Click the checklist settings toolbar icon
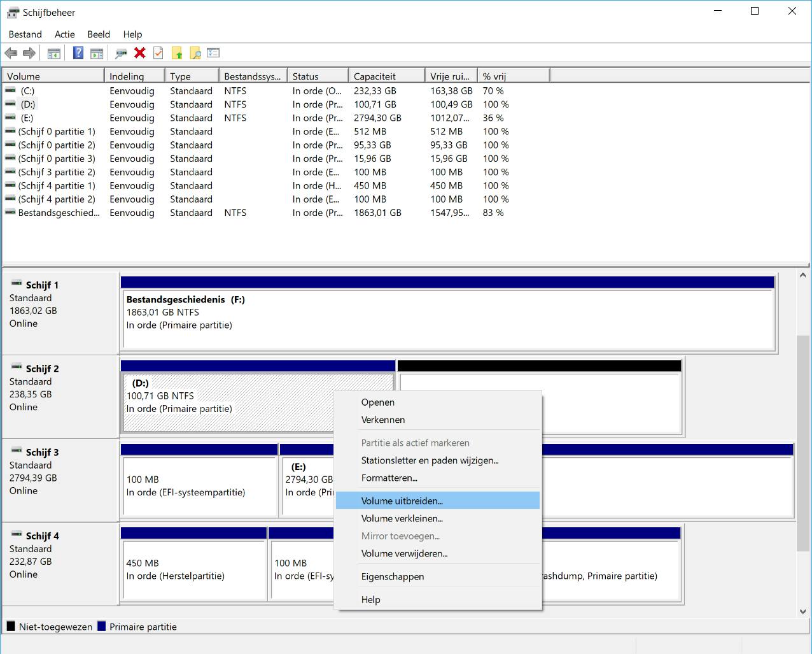 click(x=213, y=53)
